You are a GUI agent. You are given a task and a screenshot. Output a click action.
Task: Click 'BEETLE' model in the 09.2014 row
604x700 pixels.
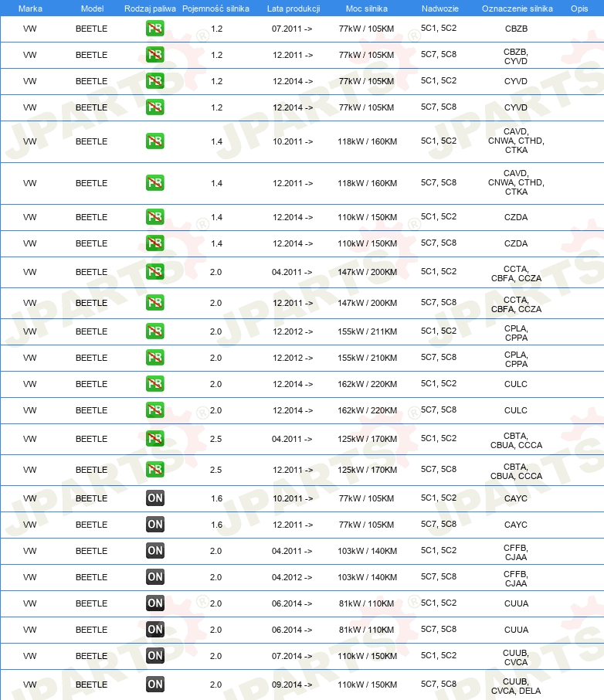click(91, 685)
